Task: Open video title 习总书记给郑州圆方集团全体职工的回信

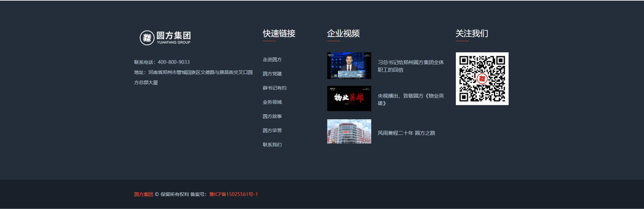Action: 411,66
